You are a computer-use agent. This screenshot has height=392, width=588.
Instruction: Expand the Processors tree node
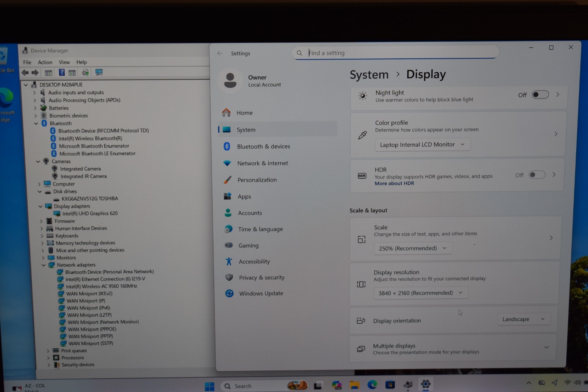click(x=48, y=358)
